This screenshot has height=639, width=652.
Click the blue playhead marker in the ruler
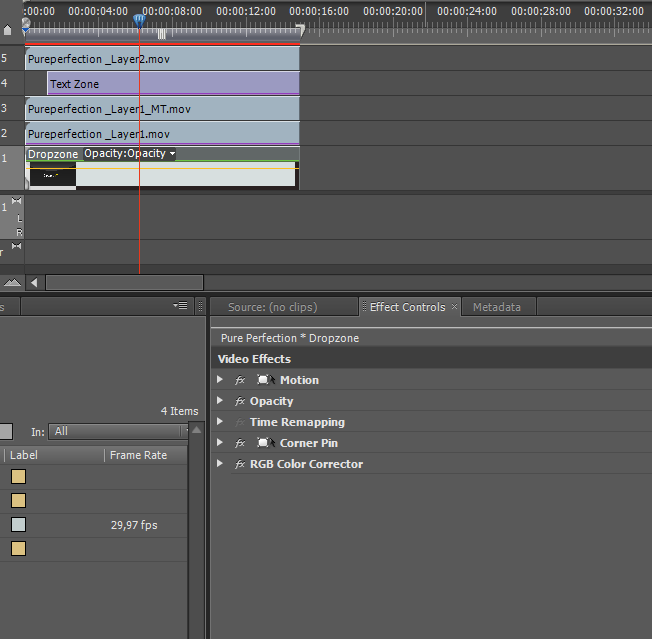pyautogui.click(x=139, y=20)
